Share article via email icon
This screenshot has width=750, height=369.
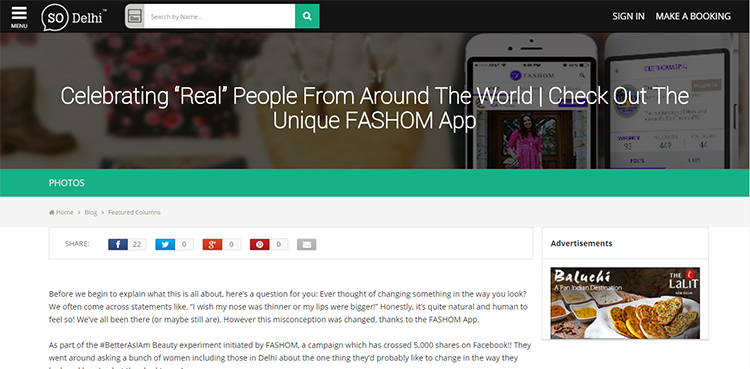pos(307,245)
